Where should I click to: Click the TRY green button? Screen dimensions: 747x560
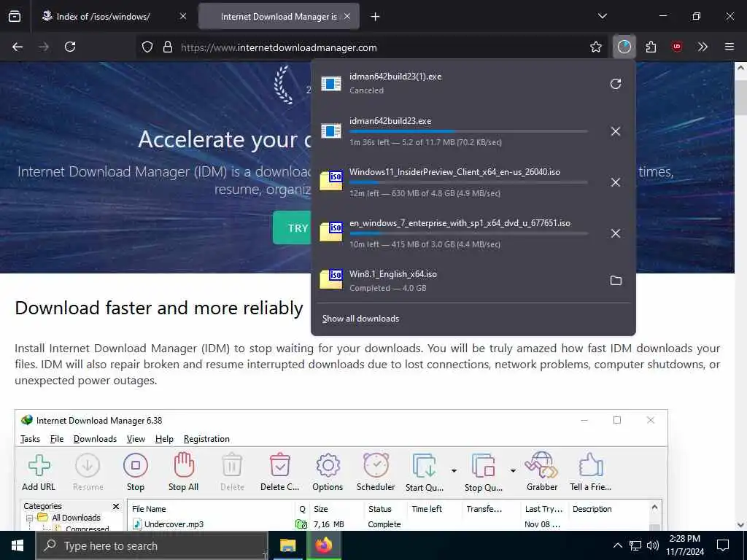pyautogui.click(x=292, y=227)
